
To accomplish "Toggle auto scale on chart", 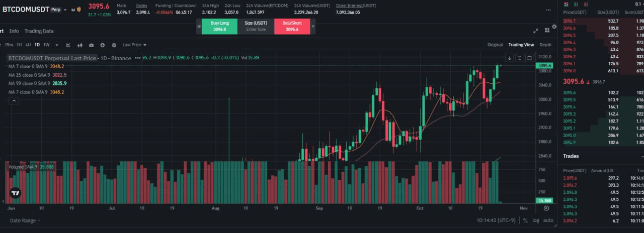I will (x=548, y=220).
